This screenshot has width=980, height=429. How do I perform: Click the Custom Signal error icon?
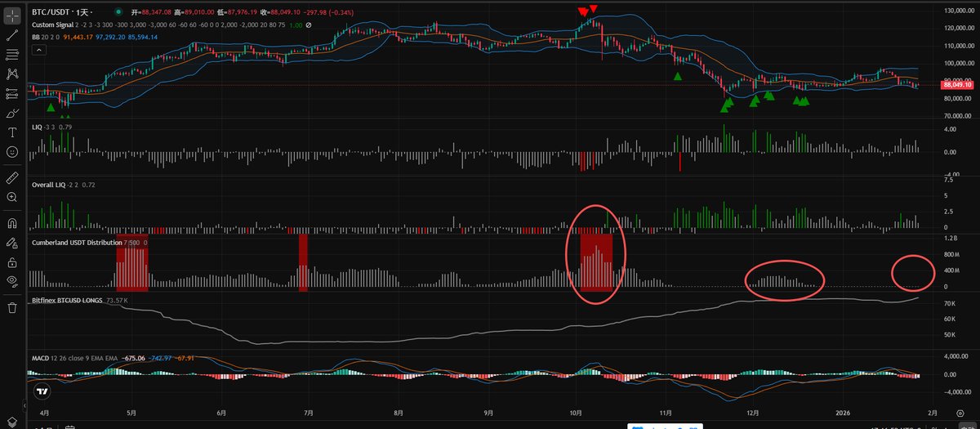tap(308, 25)
